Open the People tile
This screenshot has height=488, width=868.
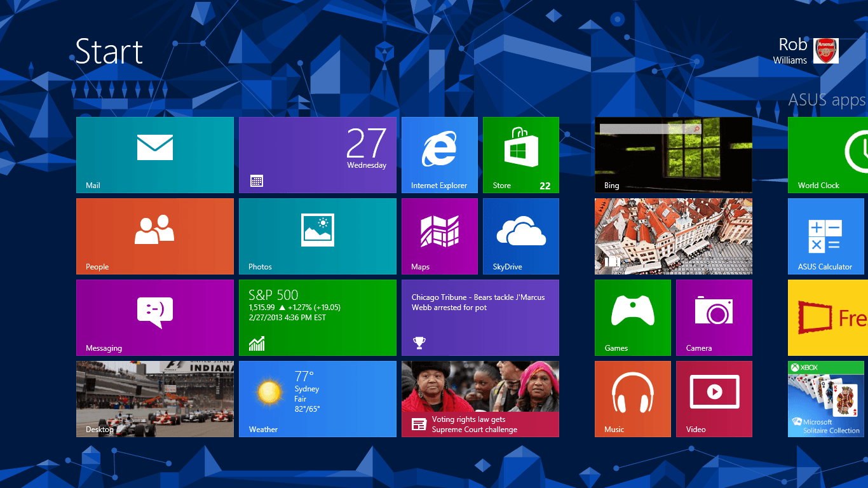[155, 236]
